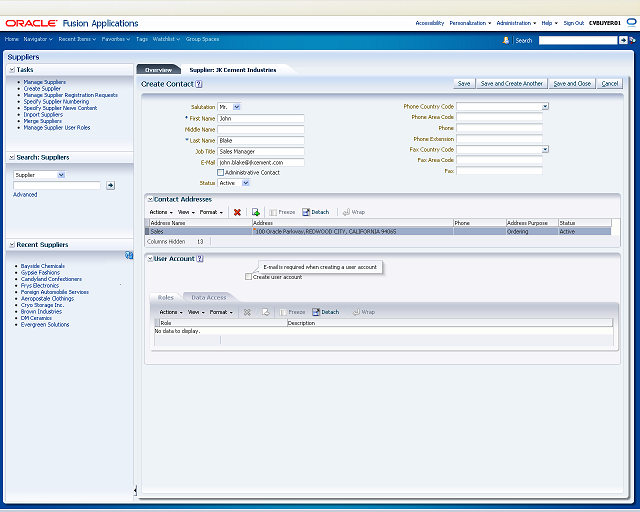Viewport: 640px width, 512px height.
Task: Open Evergreen Solutions in Recent Suppliers
Action: [45, 325]
